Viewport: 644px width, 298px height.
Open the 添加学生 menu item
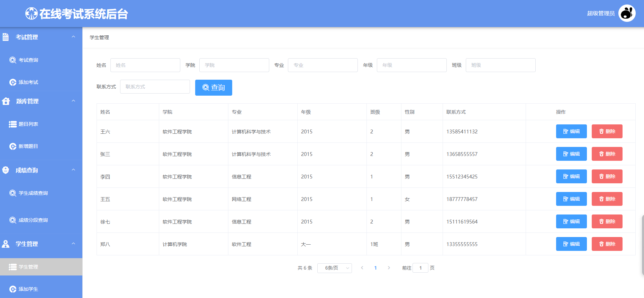pyautogui.click(x=41, y=289)
